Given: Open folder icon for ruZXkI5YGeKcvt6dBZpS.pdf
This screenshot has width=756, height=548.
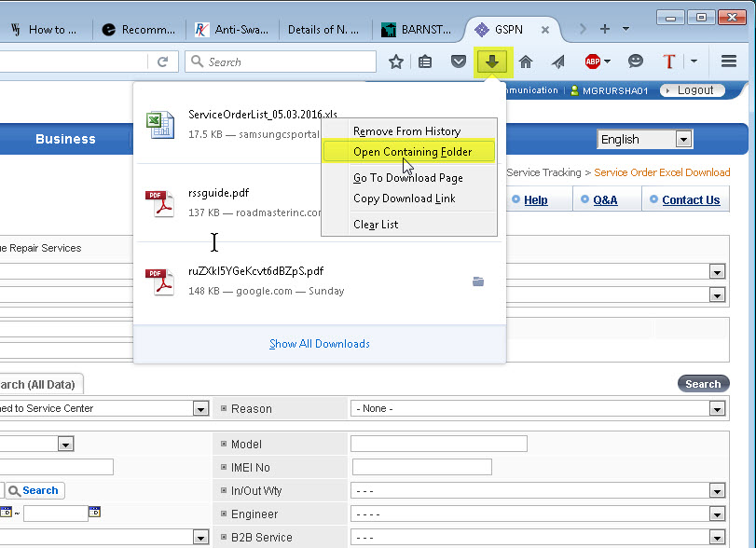Looking at the screenshot, I should [478, 281].
